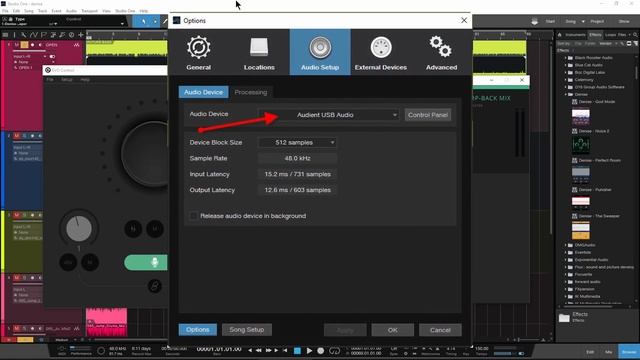Open the Mix view button

(609, 352)
